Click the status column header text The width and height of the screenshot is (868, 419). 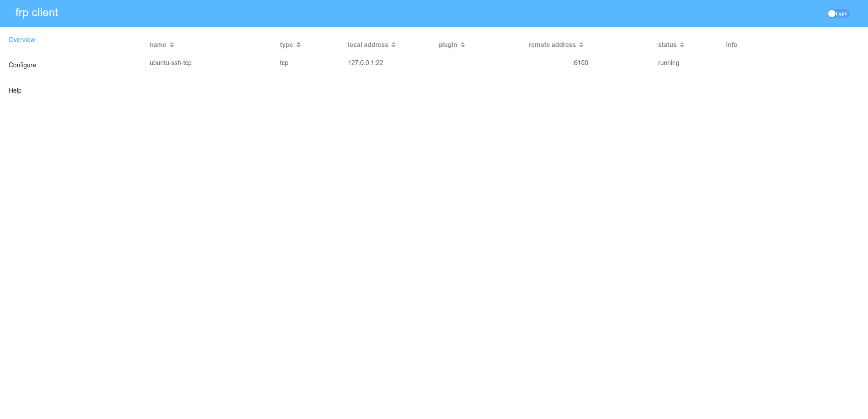tap(667, 45)
